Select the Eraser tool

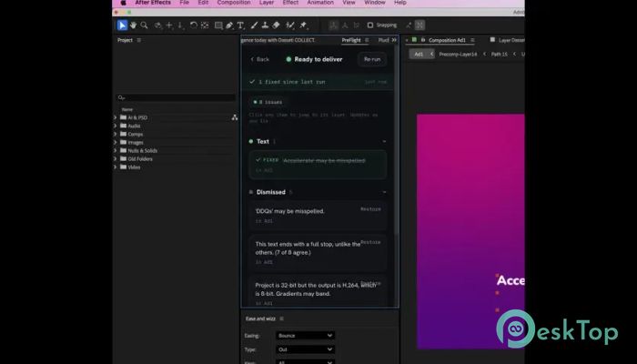click(276, 25)
